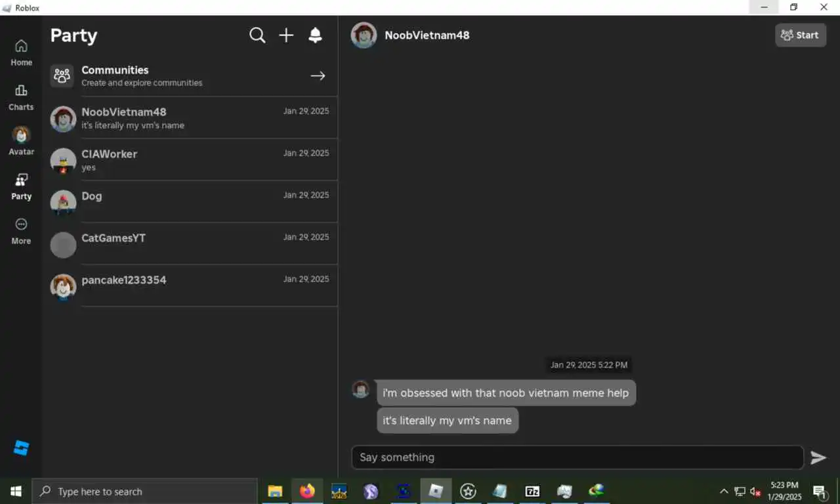Viewport: 840px width, 504px height.
Task: Click the muted volume tray icon
Action: coord(755,492)
